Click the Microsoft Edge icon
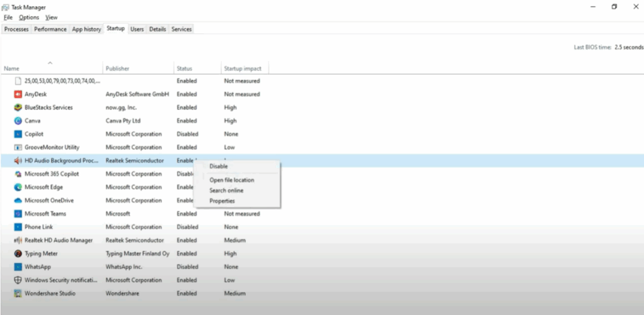The height and width of the screenshot is (315, 644). pos(18,187)
